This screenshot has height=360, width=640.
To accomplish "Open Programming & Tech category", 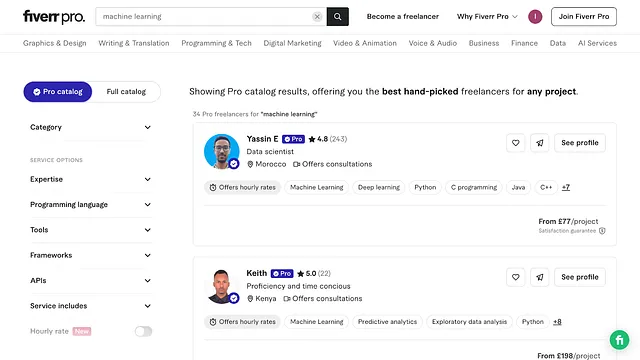I will pos(216,43).
